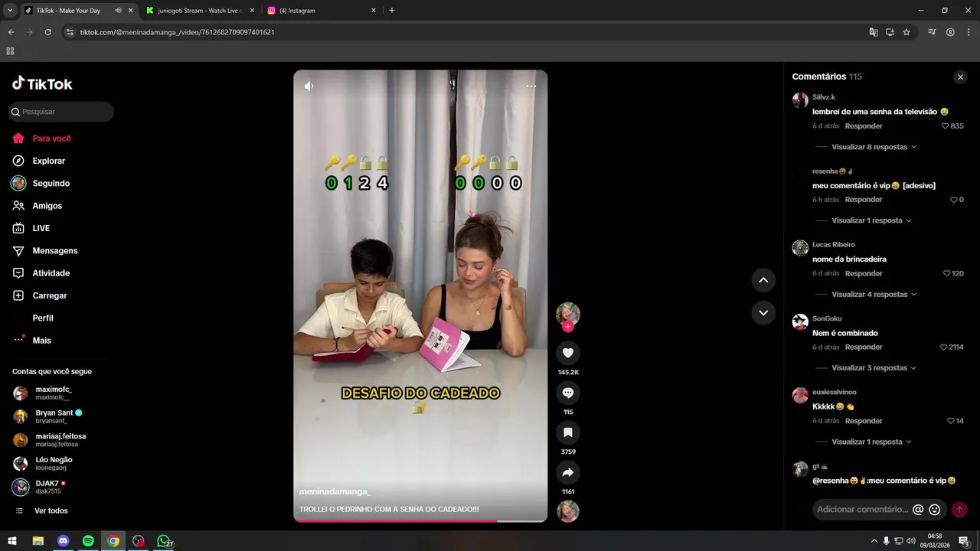The image size is (980, 551).
Task: Like SonGoku's comment with 2114 likes
Action: coord(943,347)
